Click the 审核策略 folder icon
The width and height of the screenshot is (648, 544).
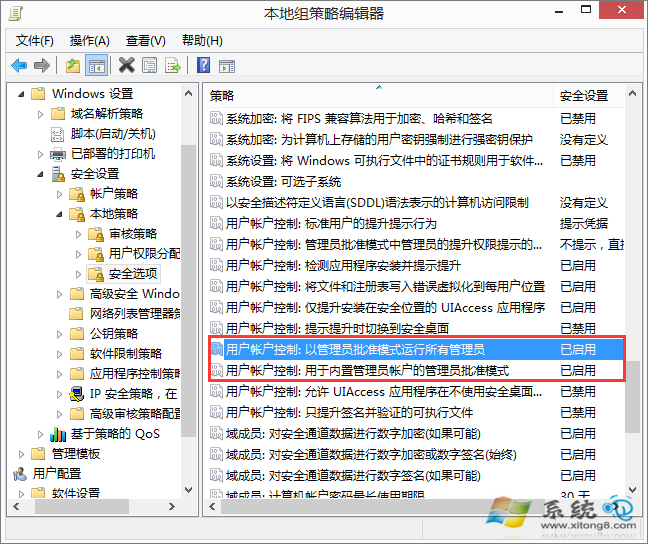point(96,234)
